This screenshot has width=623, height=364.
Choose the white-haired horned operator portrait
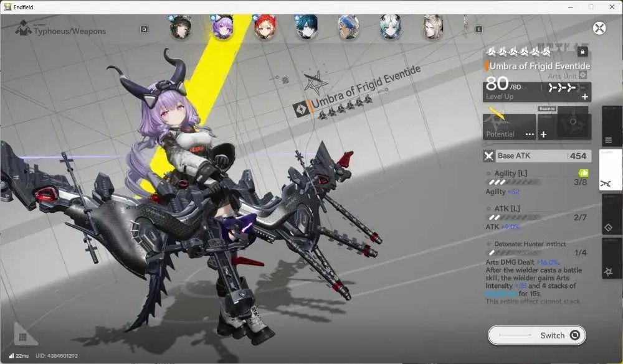(x=391, y=27)
